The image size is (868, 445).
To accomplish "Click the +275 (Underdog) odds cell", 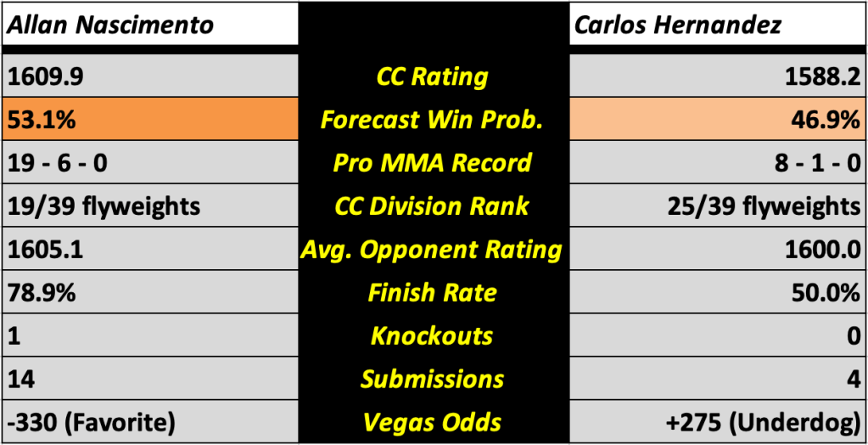I will click(x=717, y=422).
